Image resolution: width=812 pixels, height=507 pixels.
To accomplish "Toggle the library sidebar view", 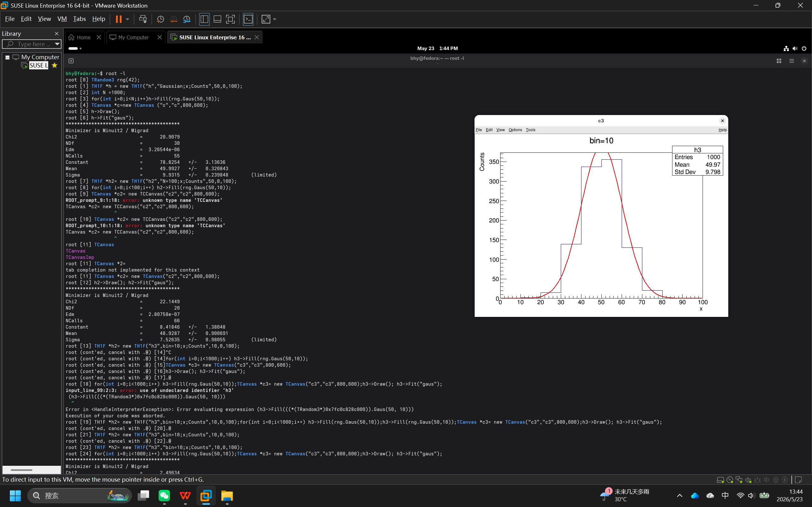I will [x=204, y=19].
